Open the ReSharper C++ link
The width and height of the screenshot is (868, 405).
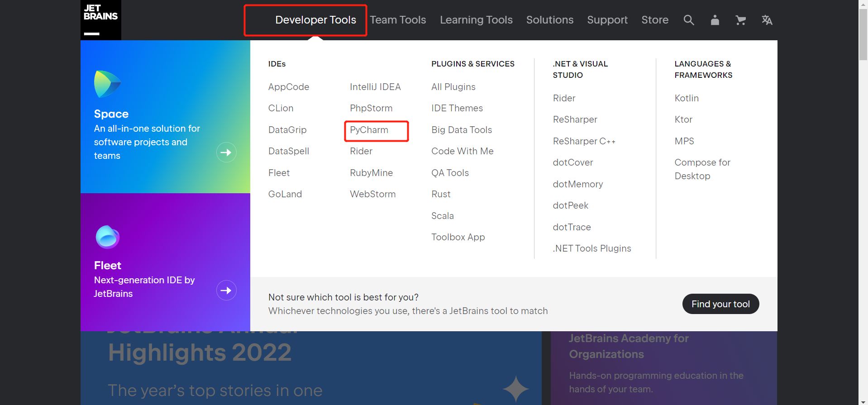click(x=584, y=141)
